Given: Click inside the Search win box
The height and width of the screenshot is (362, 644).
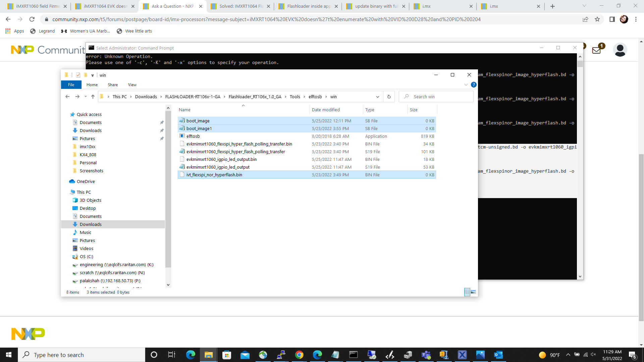Looking at the screenshot, I should [436, 97].
